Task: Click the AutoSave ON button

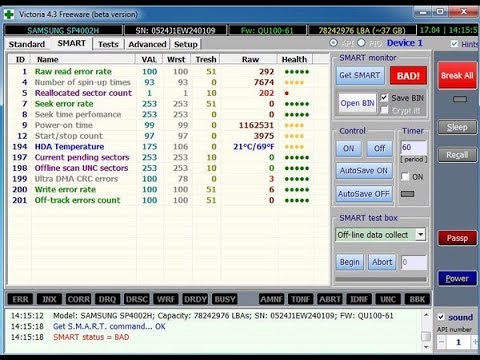Action: pyautogui.click(x=364, y=171)
